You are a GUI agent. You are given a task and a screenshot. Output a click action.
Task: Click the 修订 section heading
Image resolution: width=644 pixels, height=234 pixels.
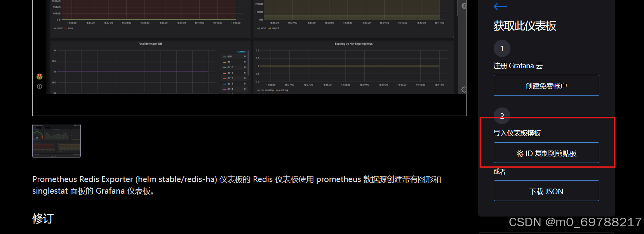[x=43, y=218]
